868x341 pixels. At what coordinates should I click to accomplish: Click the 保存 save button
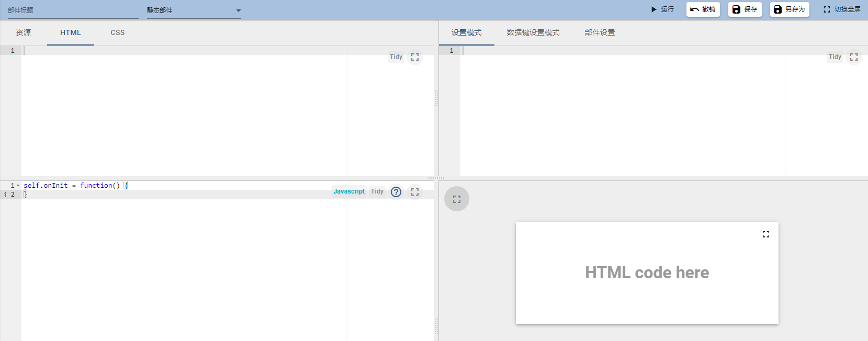click(745, 9)
